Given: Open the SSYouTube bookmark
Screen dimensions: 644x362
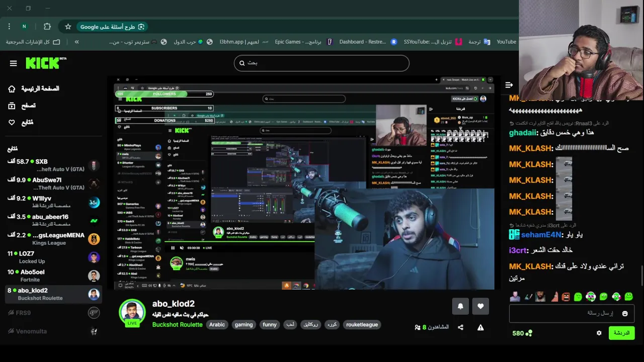Looking at the screenshot, I should 433,42.
